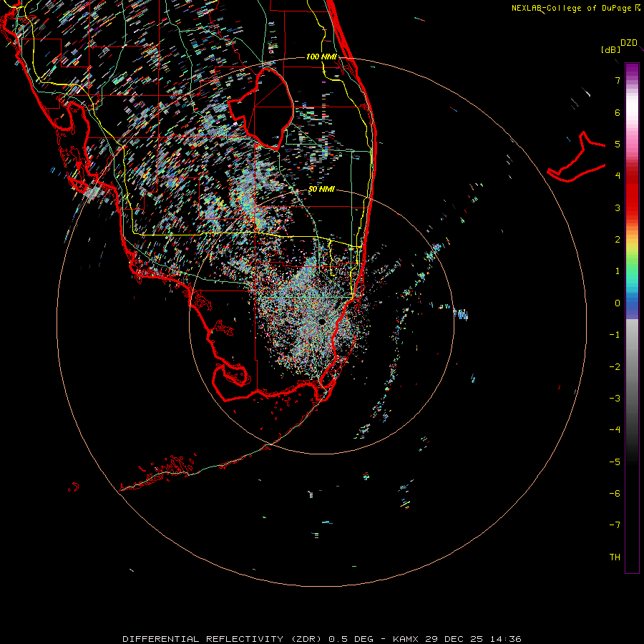Click the purple top of the color bar
This screenshot has width=644, height=644.
point(632,71)
